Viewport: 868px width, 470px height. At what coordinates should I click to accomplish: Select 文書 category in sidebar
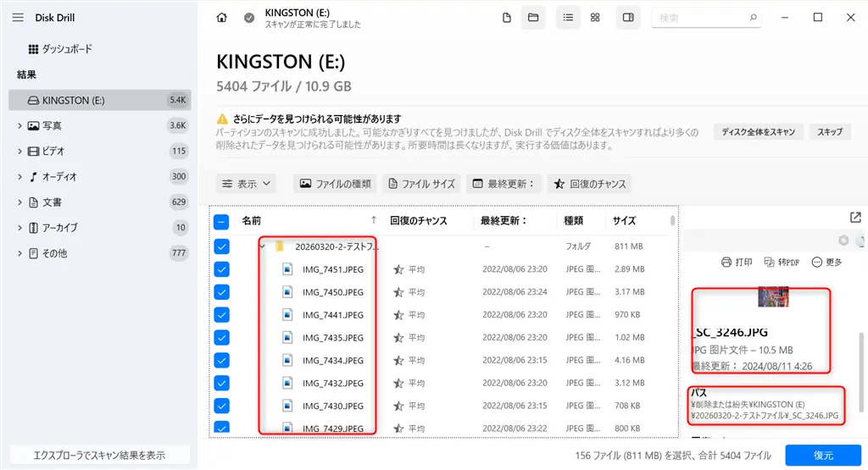100,202
